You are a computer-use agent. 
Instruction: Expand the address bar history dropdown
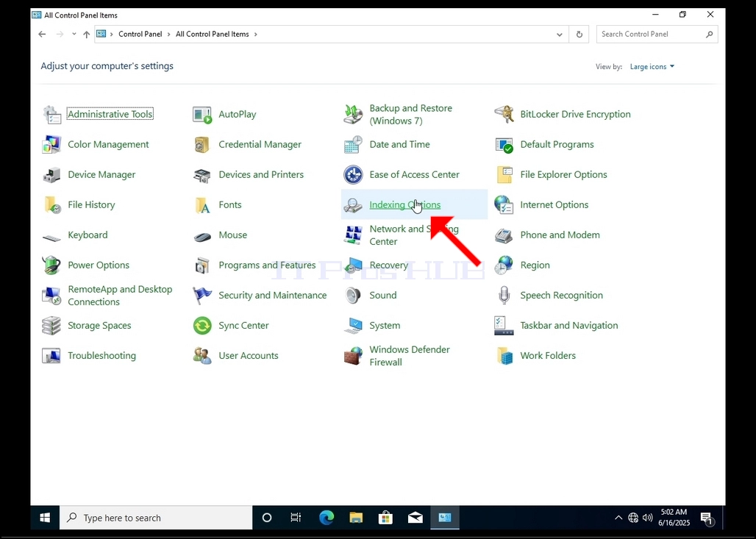pyautogui.click(x=560, y=35)
